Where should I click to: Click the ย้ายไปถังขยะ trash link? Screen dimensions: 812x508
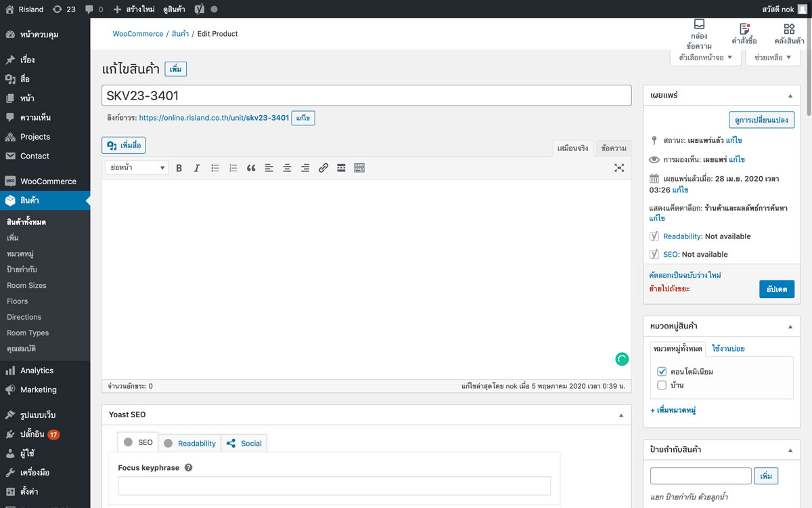(x=669, y=289)
